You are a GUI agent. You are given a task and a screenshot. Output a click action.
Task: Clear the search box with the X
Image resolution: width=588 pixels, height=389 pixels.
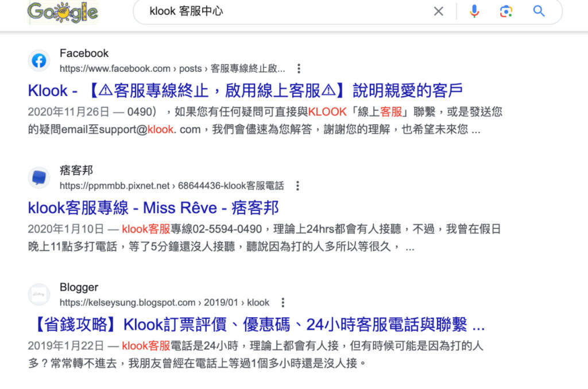tap(438, 11)
